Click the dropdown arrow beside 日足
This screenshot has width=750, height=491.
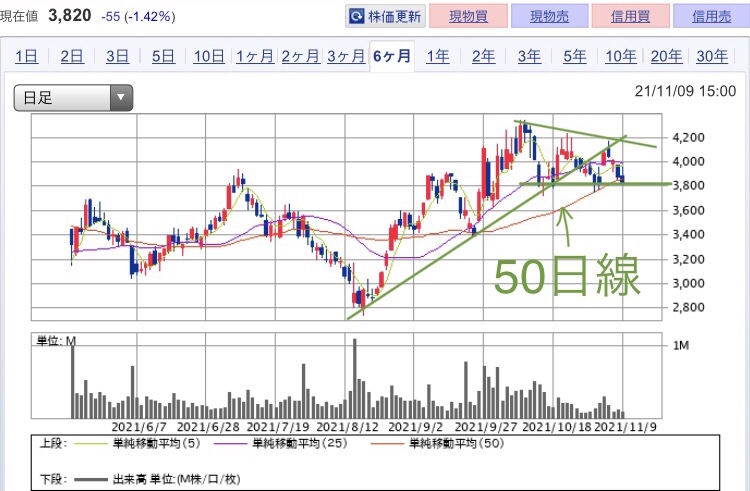121,98
